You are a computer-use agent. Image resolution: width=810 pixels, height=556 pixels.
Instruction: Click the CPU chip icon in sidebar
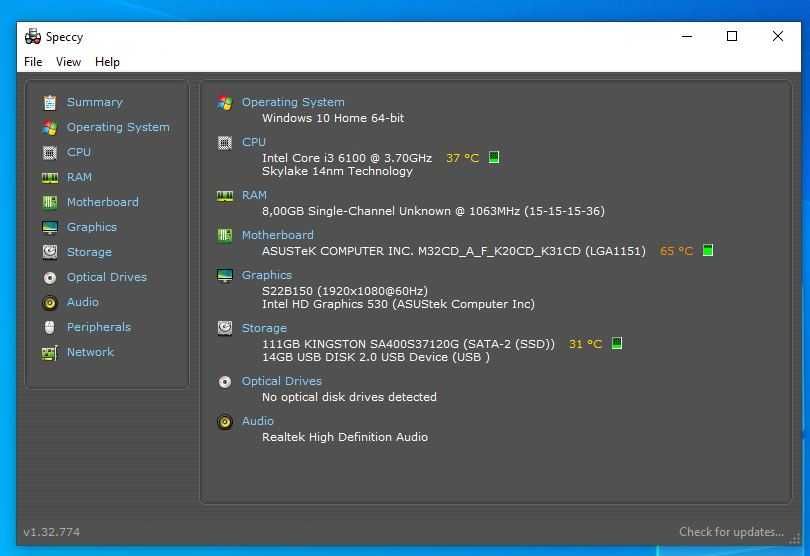pos(50,152)
